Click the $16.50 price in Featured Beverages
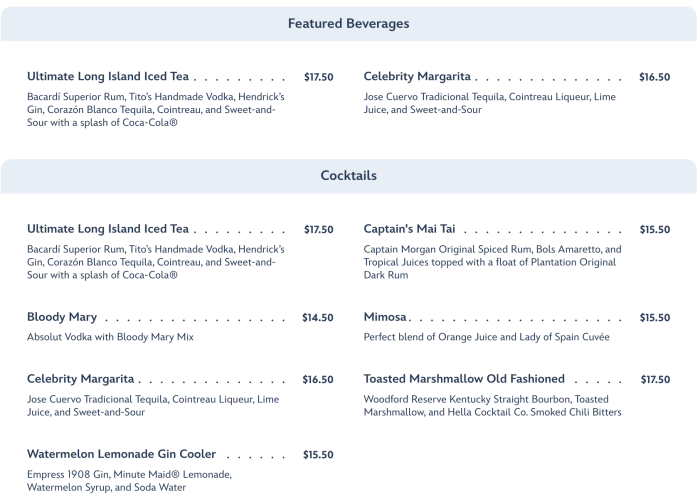 [x=654, y=77]
